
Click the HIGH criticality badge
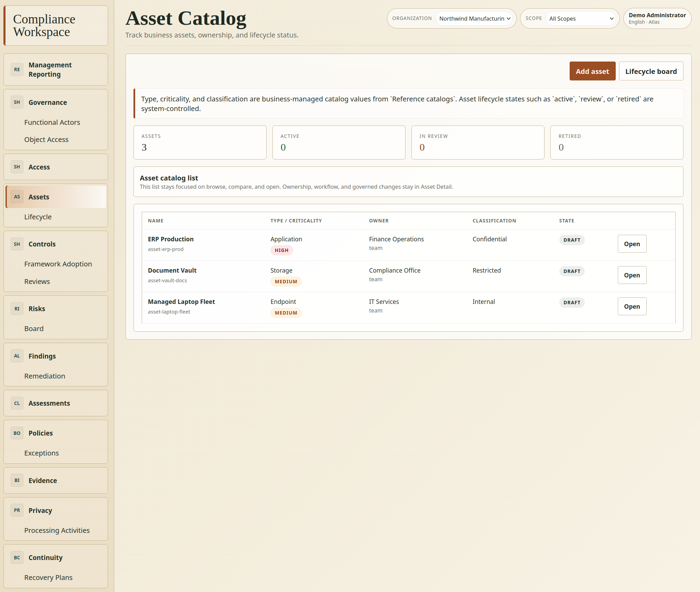coord(281,250)
